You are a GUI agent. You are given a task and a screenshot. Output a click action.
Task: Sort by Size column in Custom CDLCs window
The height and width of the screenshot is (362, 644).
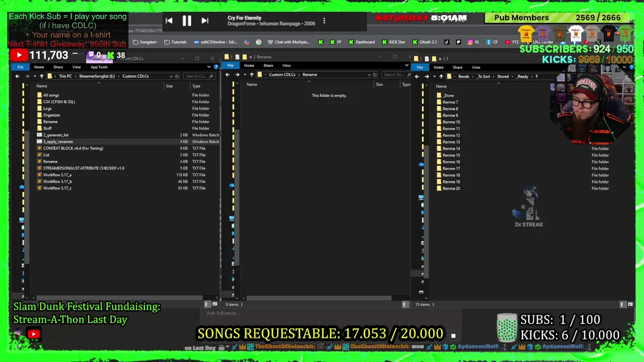[x=170, y=86]
